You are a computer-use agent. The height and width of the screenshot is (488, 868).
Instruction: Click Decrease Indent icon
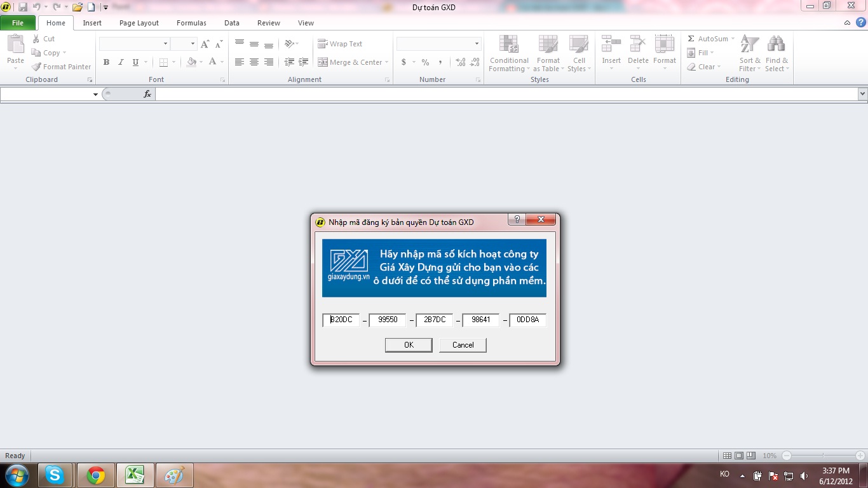tap(289, 62)
